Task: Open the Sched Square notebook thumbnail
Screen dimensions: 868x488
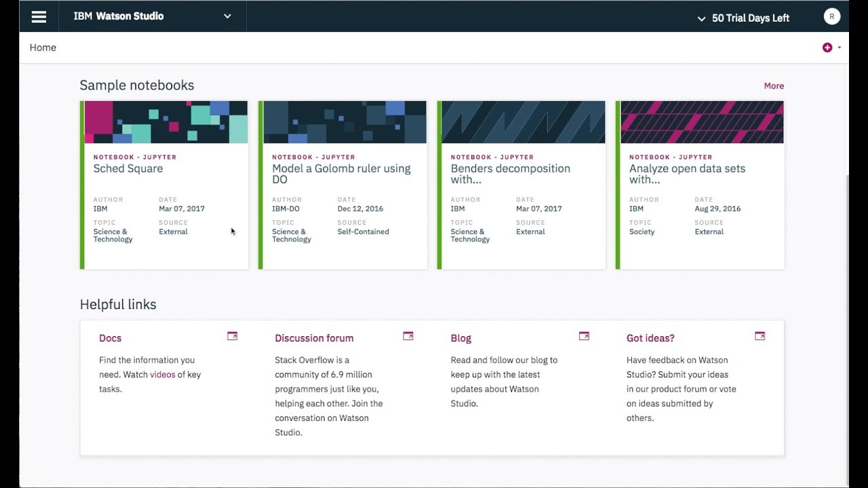Action: click(x=166, y=122)
